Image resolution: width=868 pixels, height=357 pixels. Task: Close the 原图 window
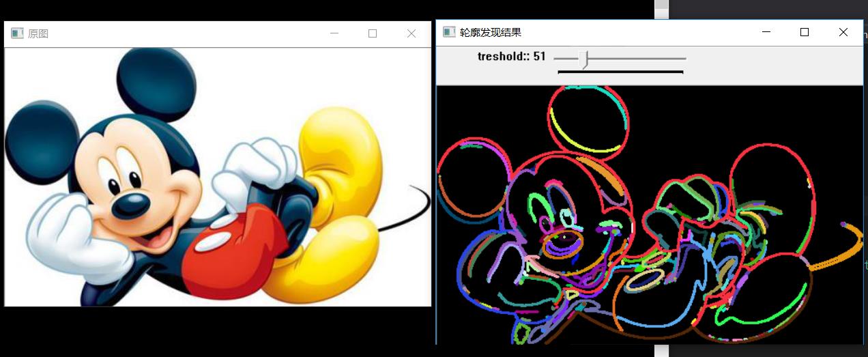(411, 33)
